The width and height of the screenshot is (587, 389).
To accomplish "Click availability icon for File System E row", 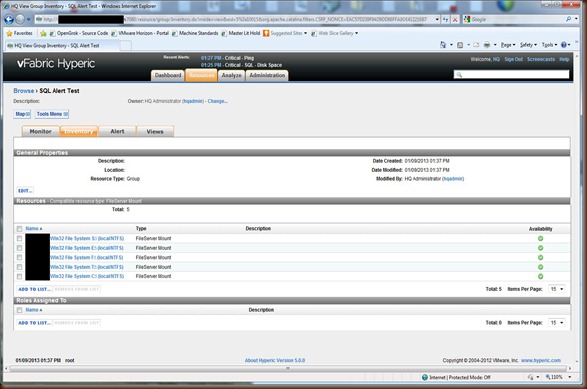I will coord(540,248).
